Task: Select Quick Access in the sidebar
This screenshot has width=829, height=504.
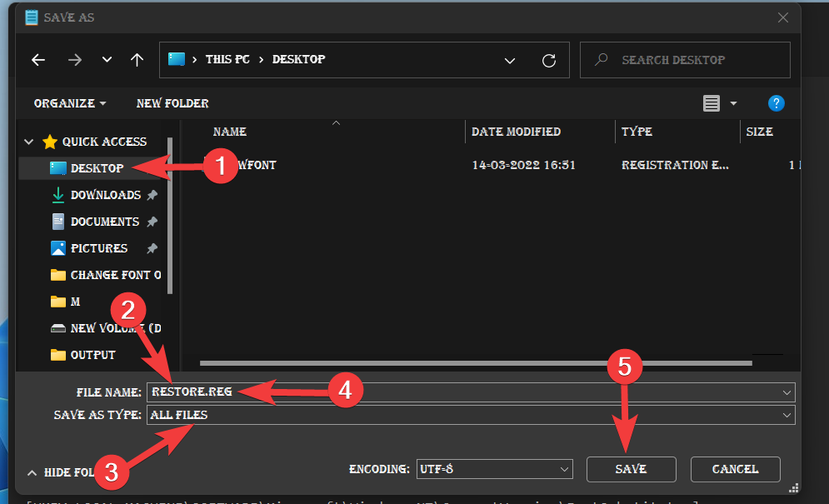Action: point(104,142)
